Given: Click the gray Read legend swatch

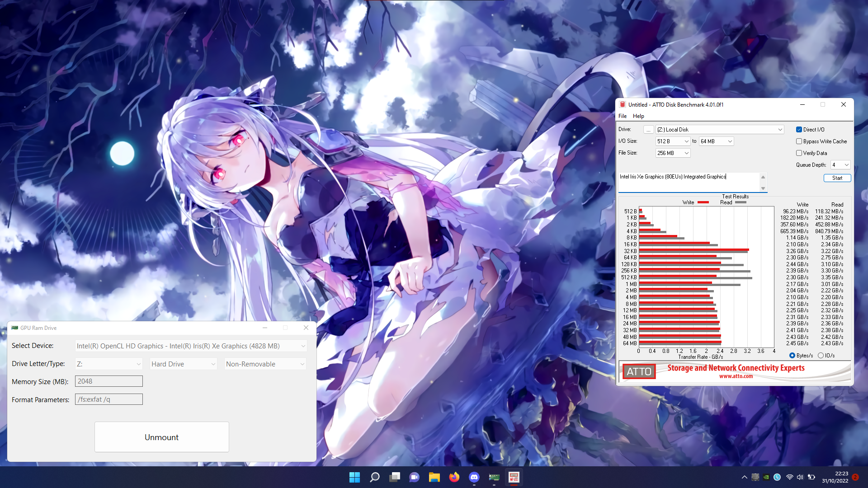Looking at the screenshot, I should [741, 202].
